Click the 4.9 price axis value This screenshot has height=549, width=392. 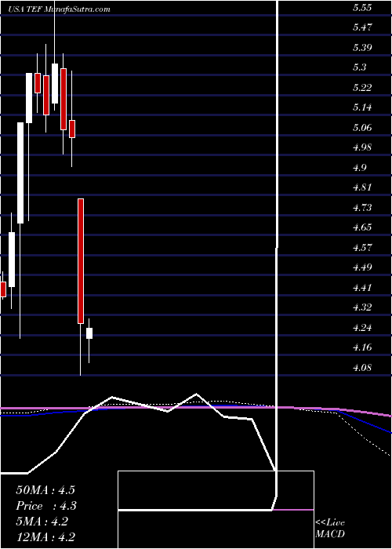click(x=359, y=167)
